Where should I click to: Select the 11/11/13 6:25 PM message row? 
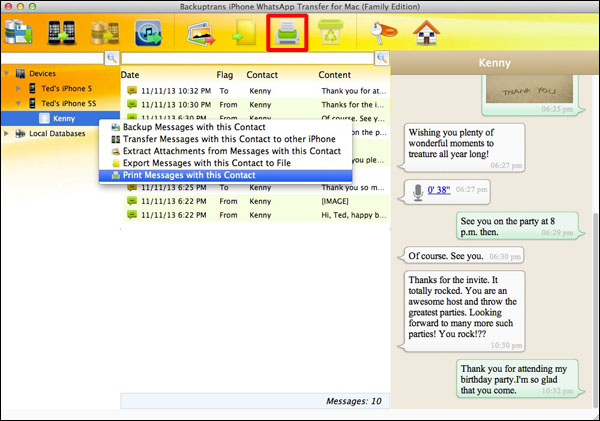coord(256,188)
